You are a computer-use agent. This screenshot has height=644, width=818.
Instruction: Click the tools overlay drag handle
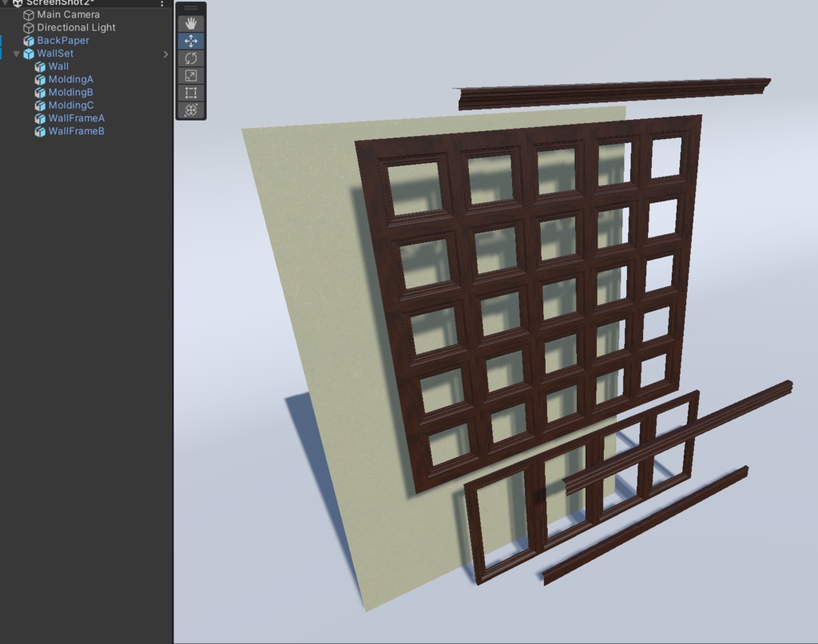coord(191,8)
